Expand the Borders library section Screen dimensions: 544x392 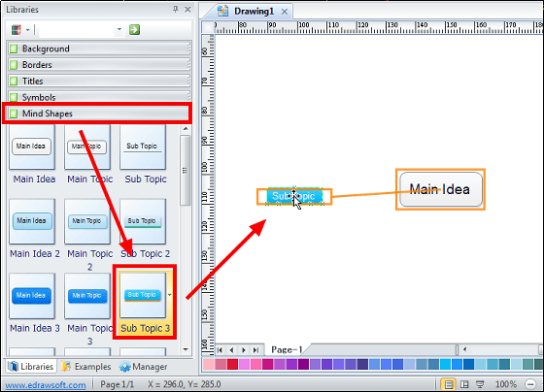pyautogui.click(x=99, y=65)
